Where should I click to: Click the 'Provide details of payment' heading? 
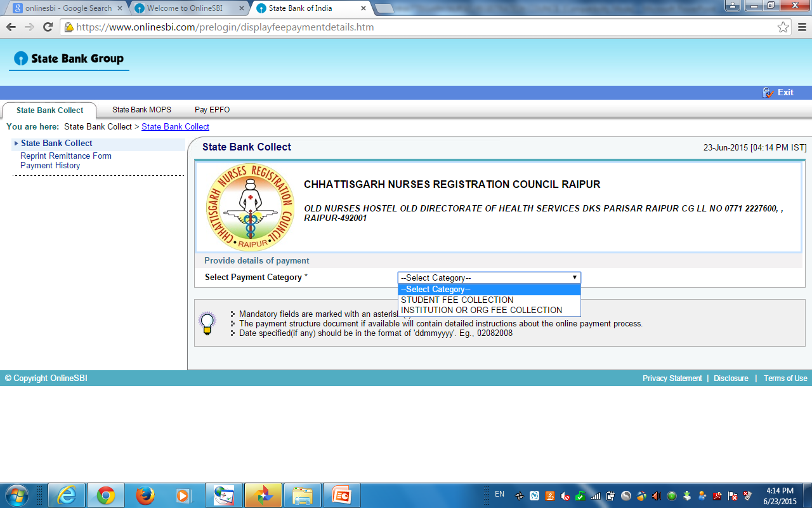257,261
